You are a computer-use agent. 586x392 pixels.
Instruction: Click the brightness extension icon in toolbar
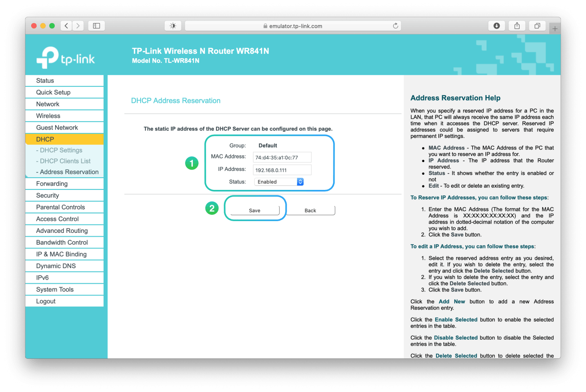173,26
